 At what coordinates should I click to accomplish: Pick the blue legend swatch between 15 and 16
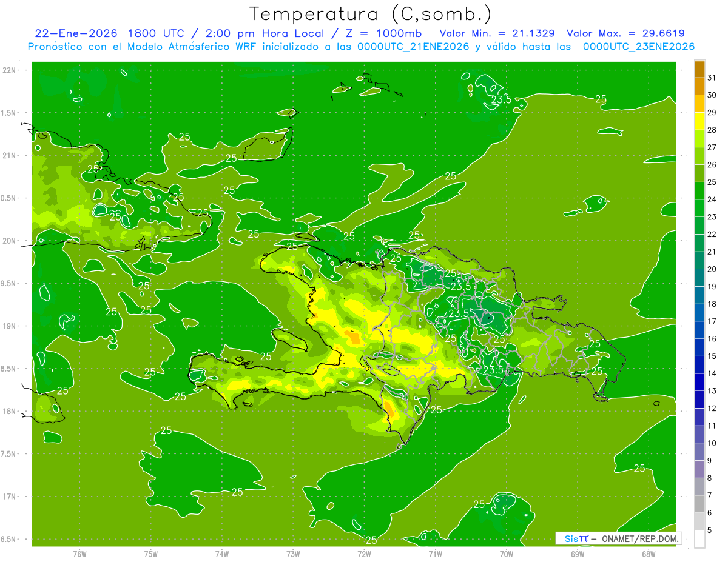pos(699,347)
